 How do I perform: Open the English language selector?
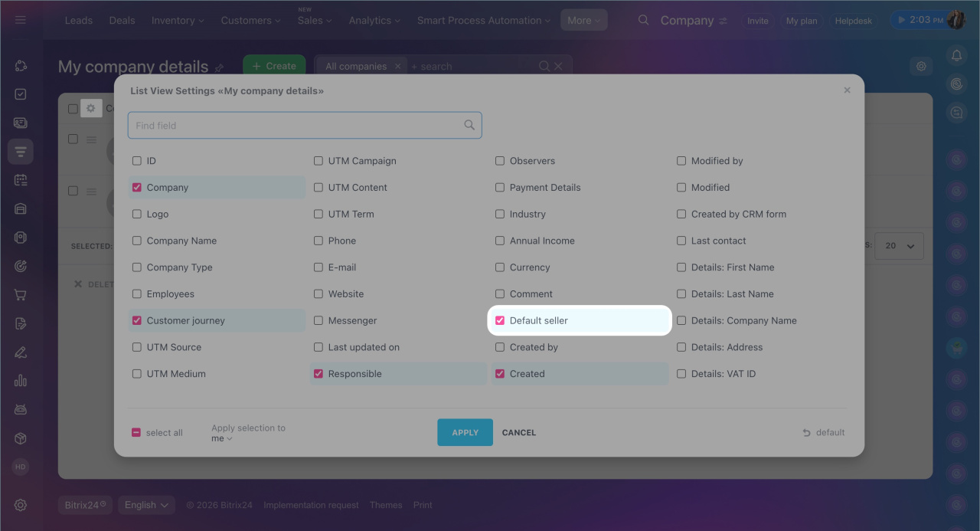(x=145, y=505)
